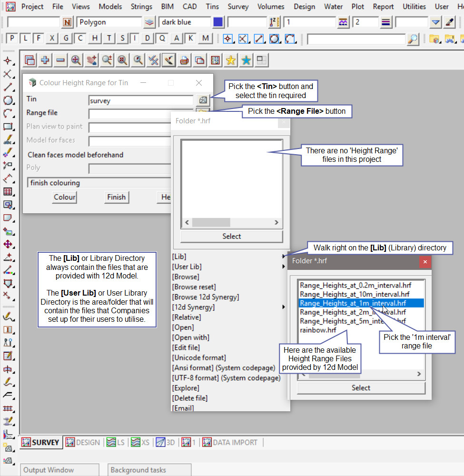464x476 pixels.
Task: Switch to the DESIGN view tab
Action: (x=83, y=442)
